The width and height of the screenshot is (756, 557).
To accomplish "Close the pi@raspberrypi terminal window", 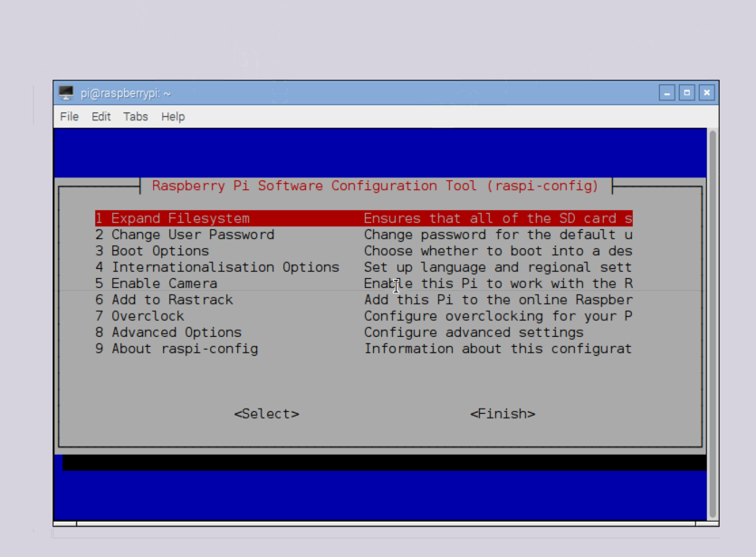I will (x=707, y=92).
